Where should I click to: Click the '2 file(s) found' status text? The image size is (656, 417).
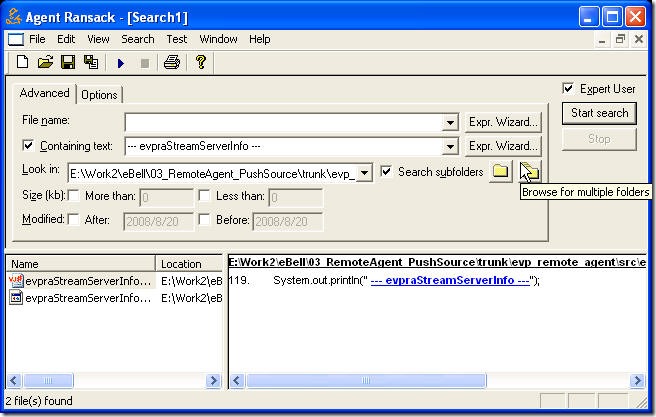point(38,401)
